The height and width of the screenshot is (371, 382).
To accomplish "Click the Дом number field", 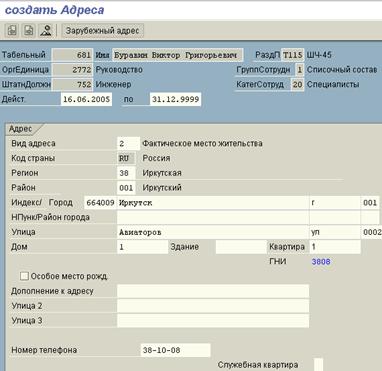I will tap(142, 247).
